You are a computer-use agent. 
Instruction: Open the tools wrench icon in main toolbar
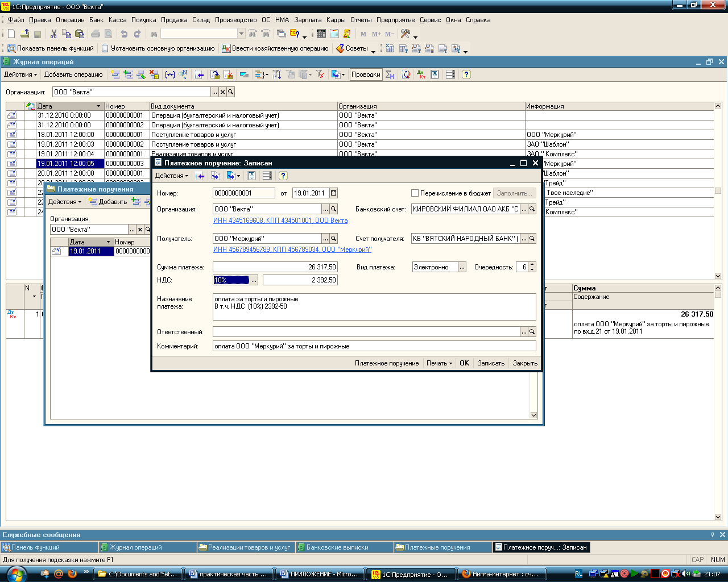[406, 34]
